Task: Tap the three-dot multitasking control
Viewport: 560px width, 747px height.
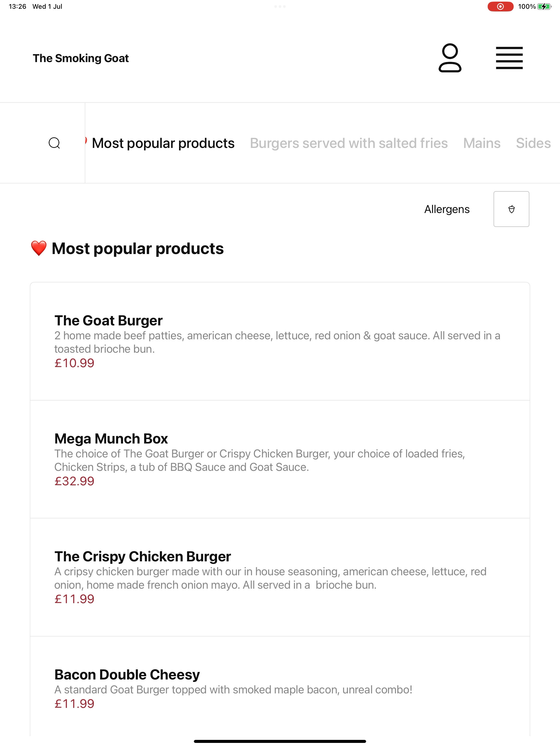Action: 280,6
